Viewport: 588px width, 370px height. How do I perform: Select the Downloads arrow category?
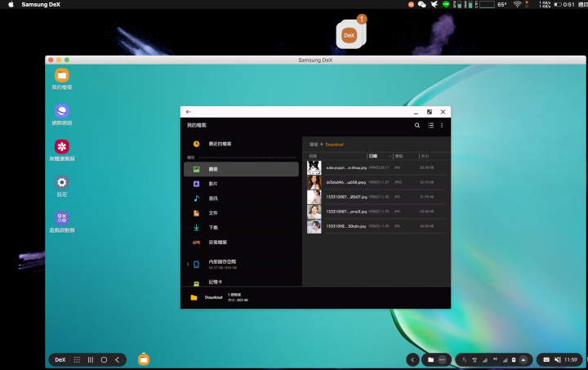[241, 228]
